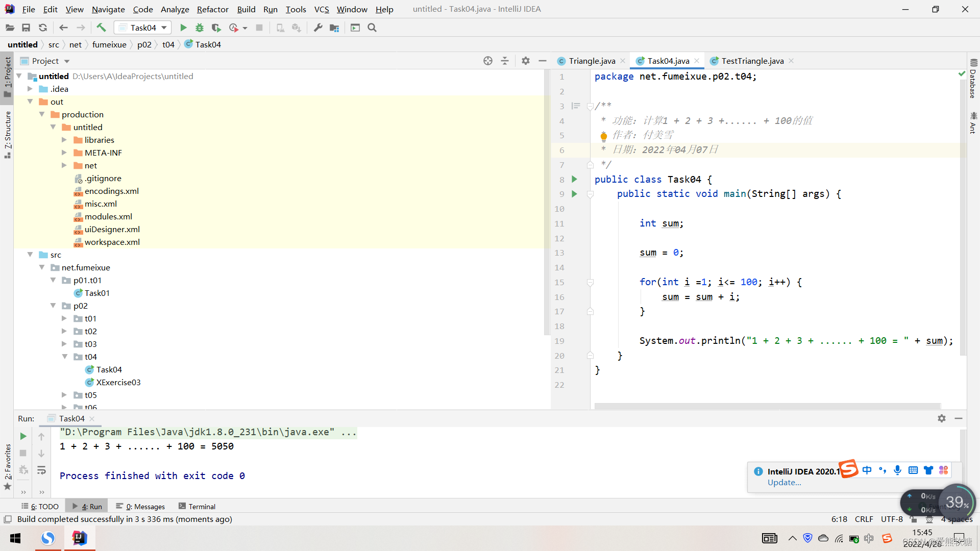The width and height of the screenshot is (980, 551).
Task: Collapse the out folder
Action: (x=30, y=102)
